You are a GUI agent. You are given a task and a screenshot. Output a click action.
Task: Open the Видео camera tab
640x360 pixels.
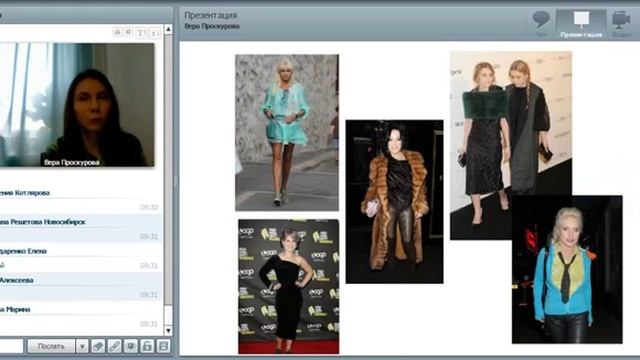621,24
